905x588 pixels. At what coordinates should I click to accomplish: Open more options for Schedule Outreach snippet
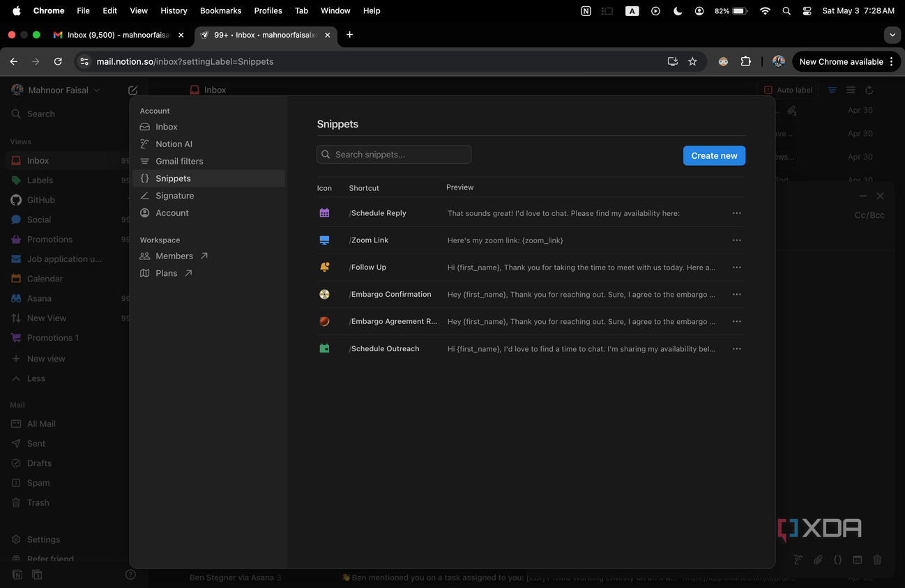coord(737,349)
